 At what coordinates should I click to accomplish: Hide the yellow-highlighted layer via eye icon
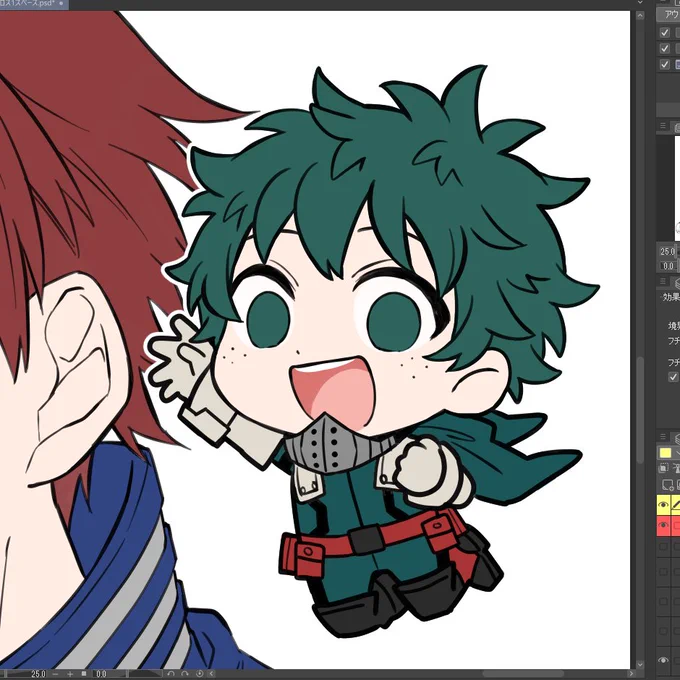(664, 504)
